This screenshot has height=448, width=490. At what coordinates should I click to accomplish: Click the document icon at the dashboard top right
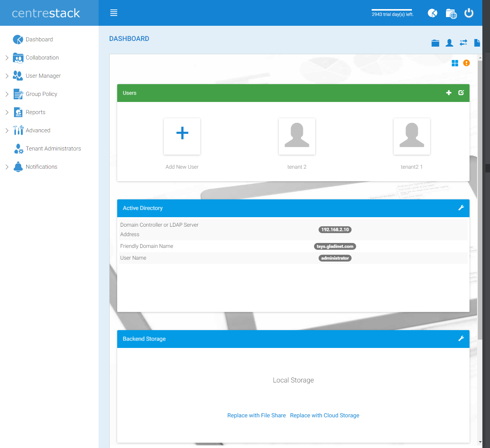pos(477,43)
